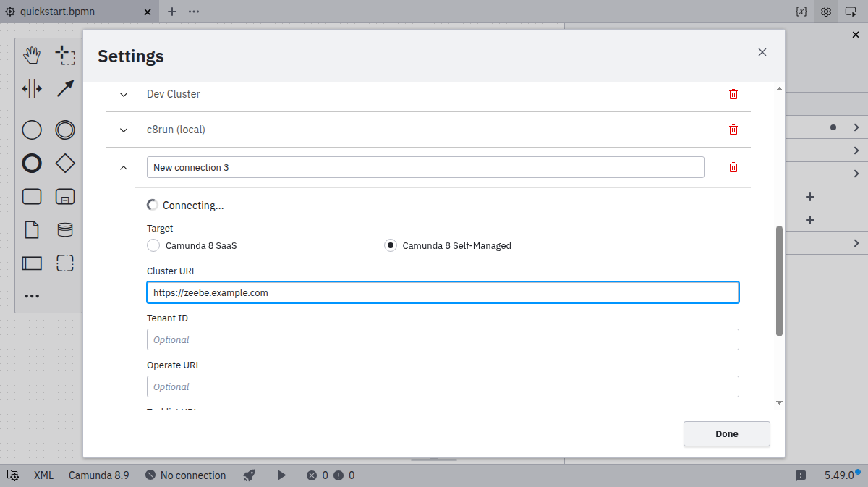Click the top-right run panel icon
This screenshot has width=868, height=487.
tap(851, 12)
